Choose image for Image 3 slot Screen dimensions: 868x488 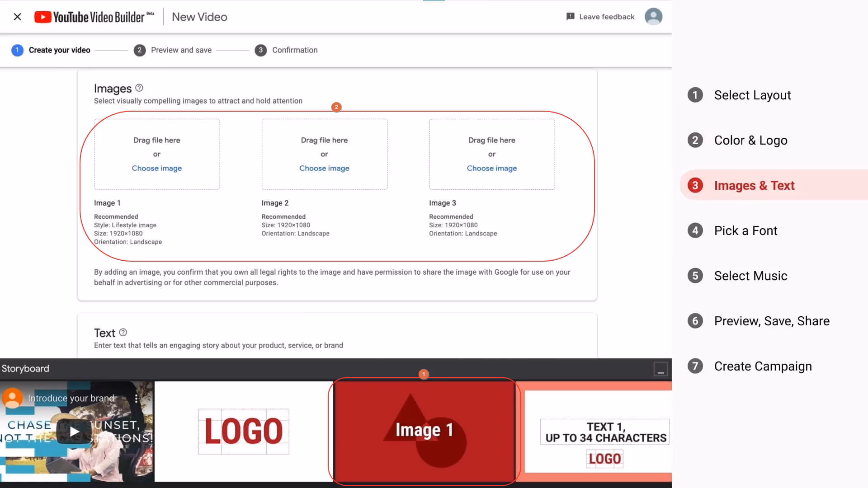point(491,168)
